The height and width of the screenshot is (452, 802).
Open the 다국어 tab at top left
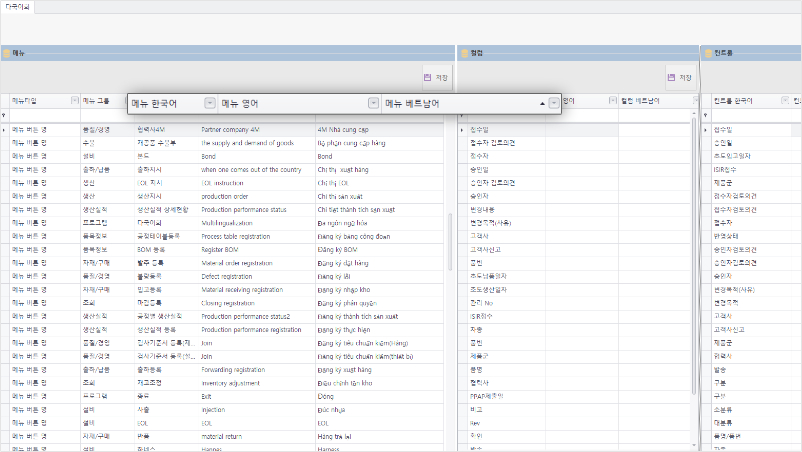click(x=17, y=7)
